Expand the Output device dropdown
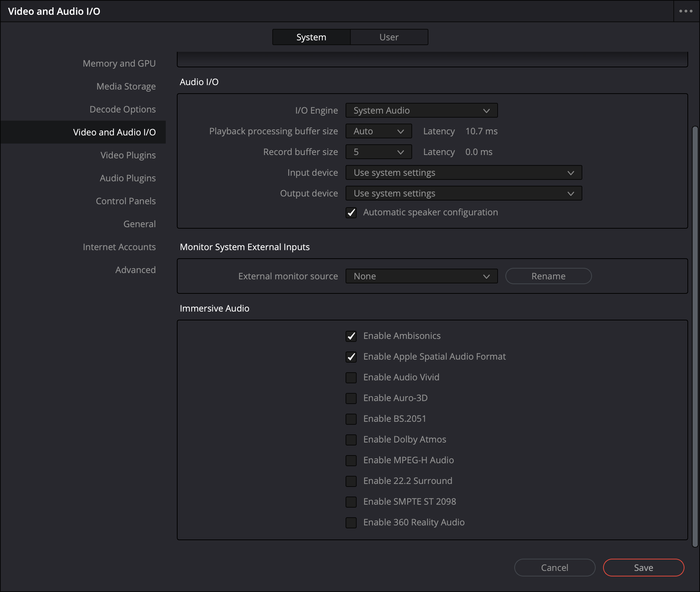The width and height of the screenshot is (700, 592). (x=464, y=193)
